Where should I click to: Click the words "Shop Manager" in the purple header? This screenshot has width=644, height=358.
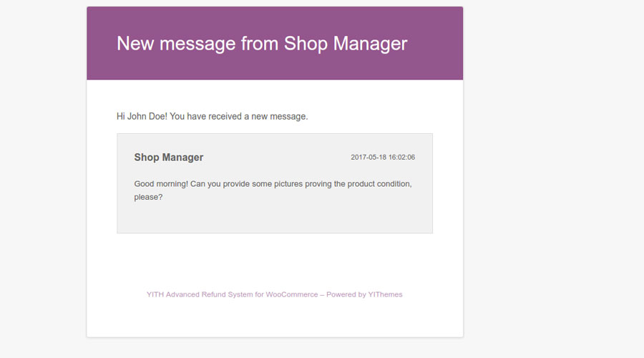346,43
